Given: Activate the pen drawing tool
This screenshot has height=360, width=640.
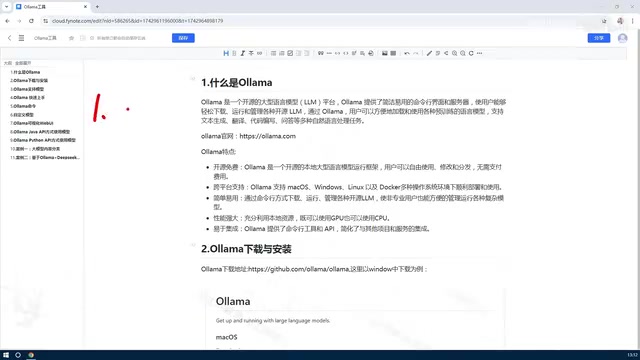Looking at the screenshot, I should 429,53.
